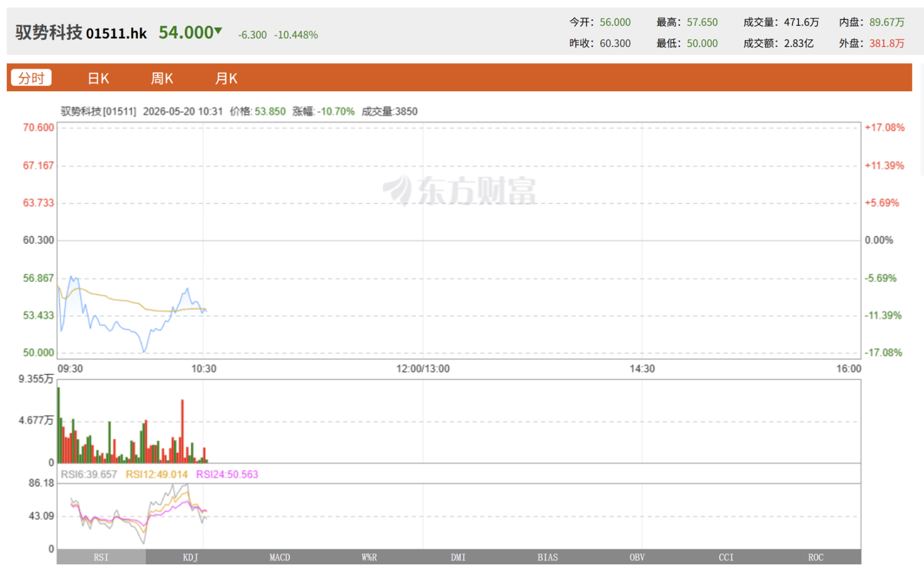This screenshot has width=924, height=571.
Task: Click the 4.677万 volume axis label
Action: click(x=36, y=421)
